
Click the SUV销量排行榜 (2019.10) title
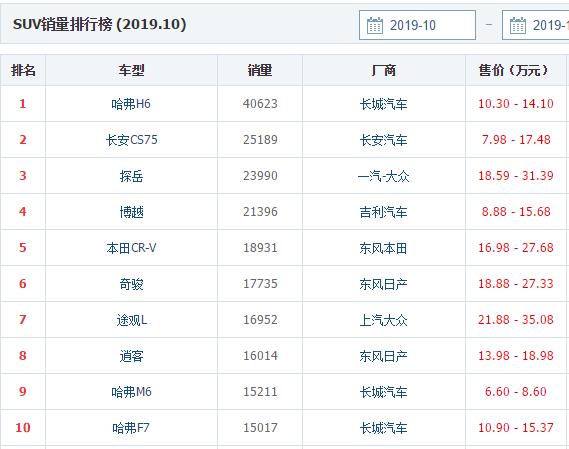click(x=99, y=24)
